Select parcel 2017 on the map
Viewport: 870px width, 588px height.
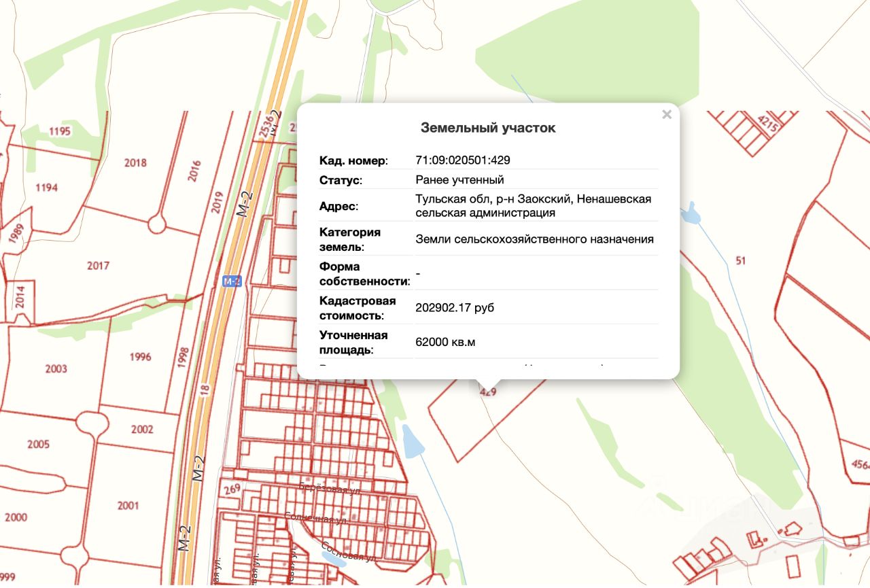coord(98,266)
